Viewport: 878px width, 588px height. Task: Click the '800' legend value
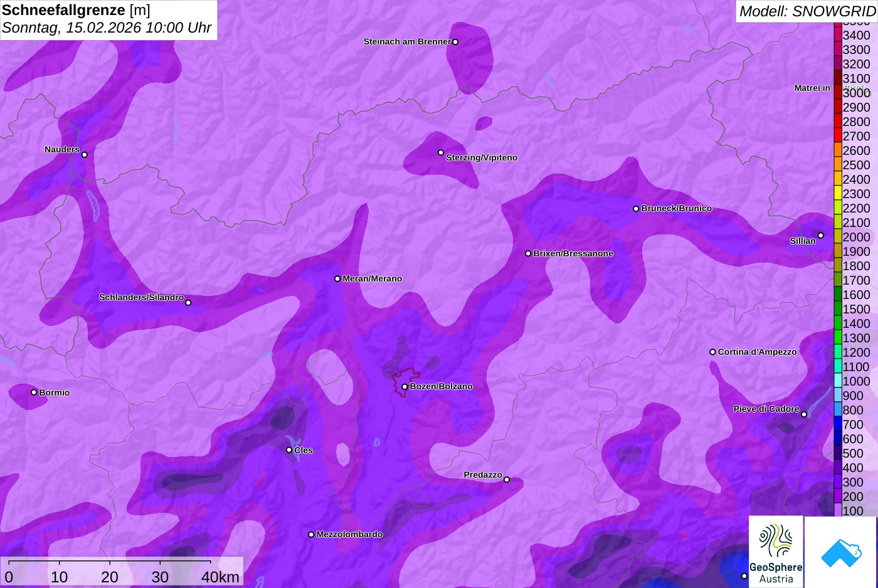[x=853, y=410]
